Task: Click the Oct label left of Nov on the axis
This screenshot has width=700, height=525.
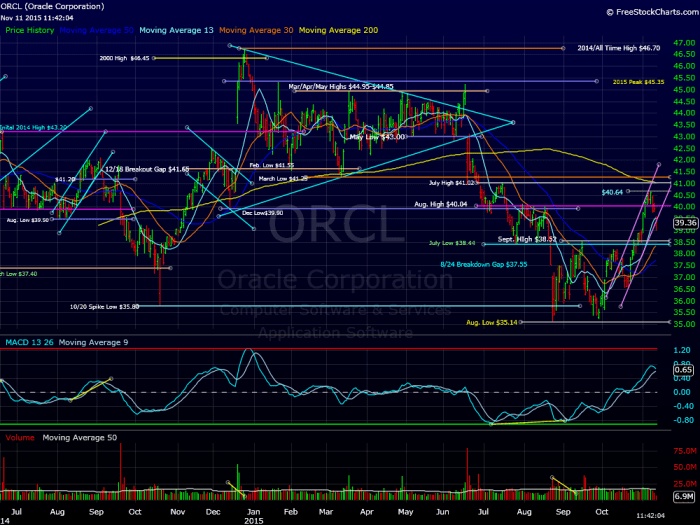Action: 135,512
